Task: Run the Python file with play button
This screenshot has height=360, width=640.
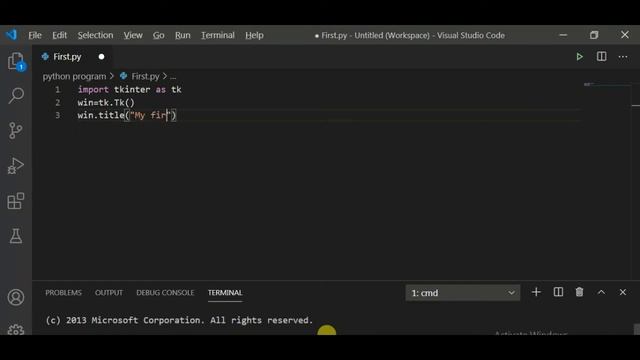Action: (579, 57)
